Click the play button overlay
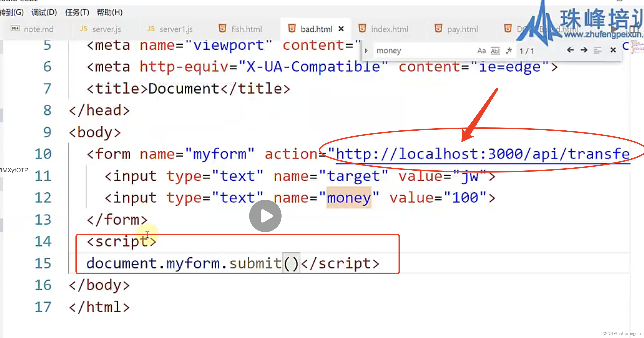644x338 pixels. [x=265, y=216]
